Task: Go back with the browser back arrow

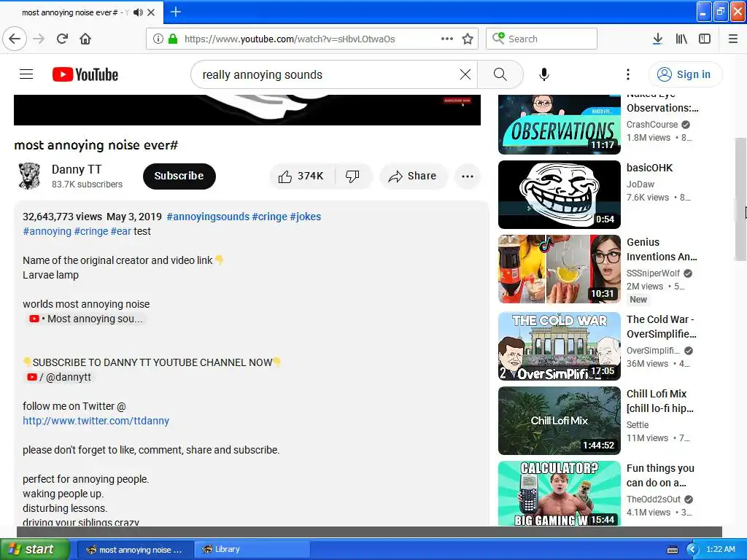Action: [15, 39]
